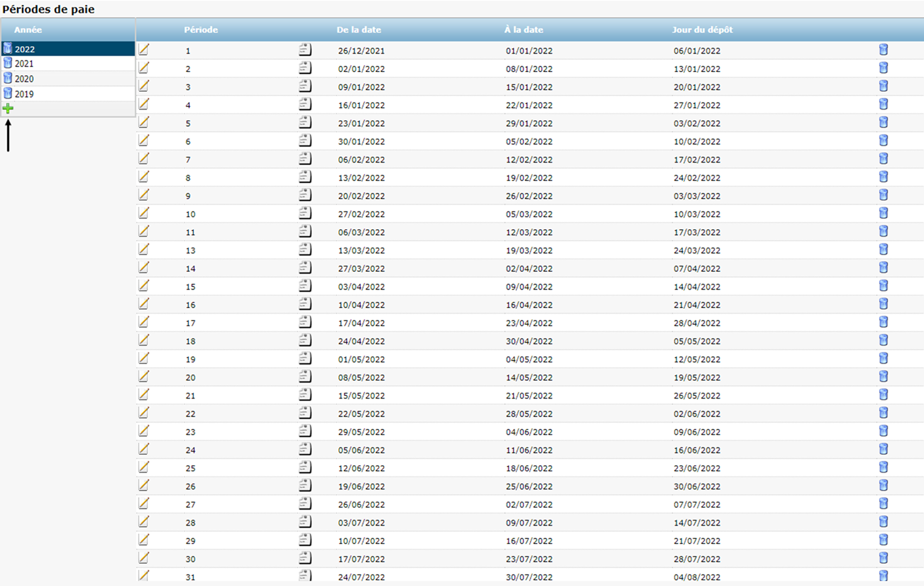924x586 pixels.
Task: Delete period 4 with its trash icon
Action: (x=883, y=104)
